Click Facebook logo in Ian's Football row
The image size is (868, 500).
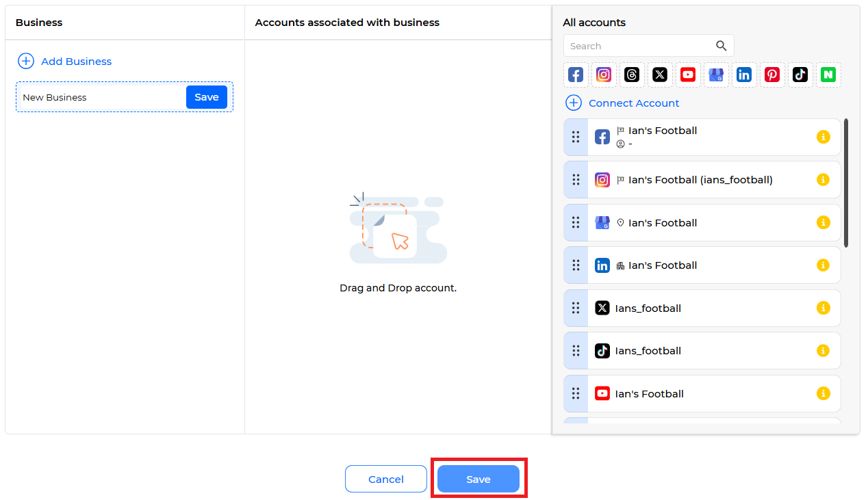(x=602, y=137)
